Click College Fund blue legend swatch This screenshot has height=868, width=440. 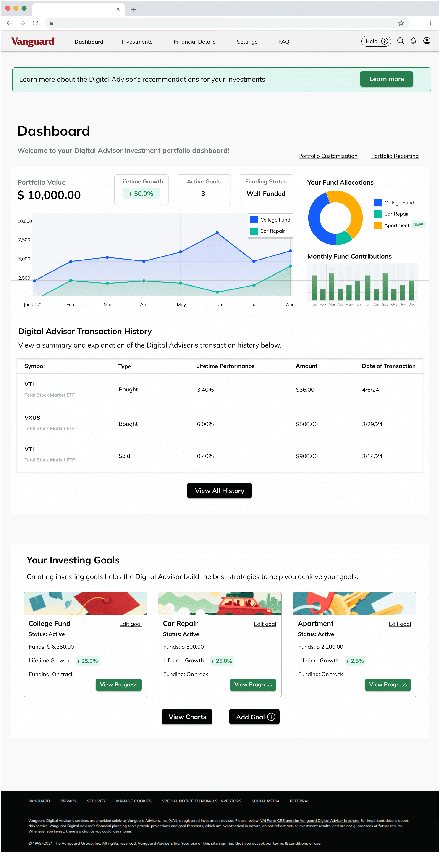pyautogui.click(x=378, y=202)
